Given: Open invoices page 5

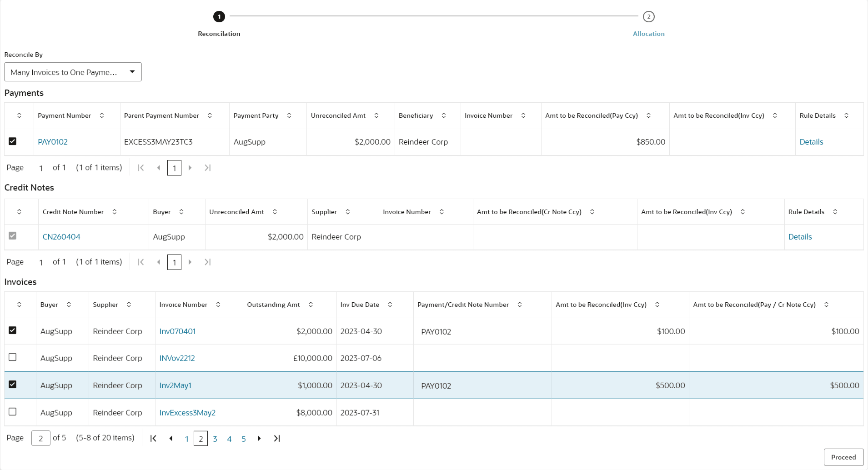Looking at the screenshot, I should tap(244, 439).
